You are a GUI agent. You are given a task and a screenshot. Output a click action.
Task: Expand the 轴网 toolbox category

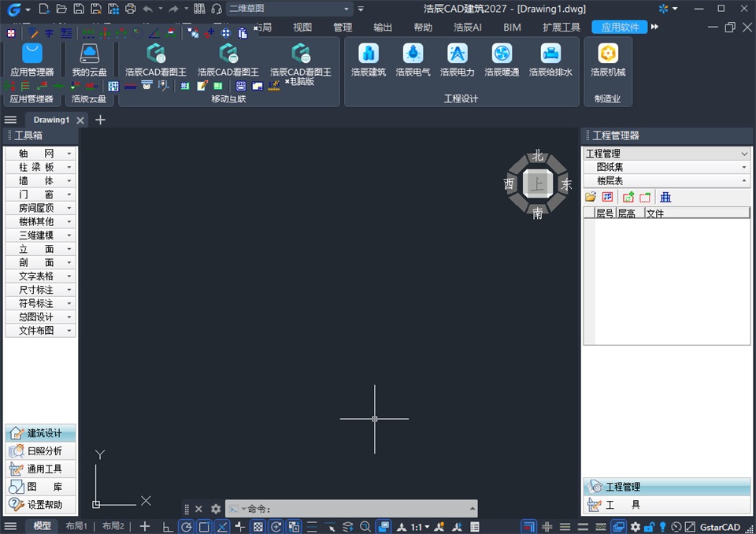[40, 154]
